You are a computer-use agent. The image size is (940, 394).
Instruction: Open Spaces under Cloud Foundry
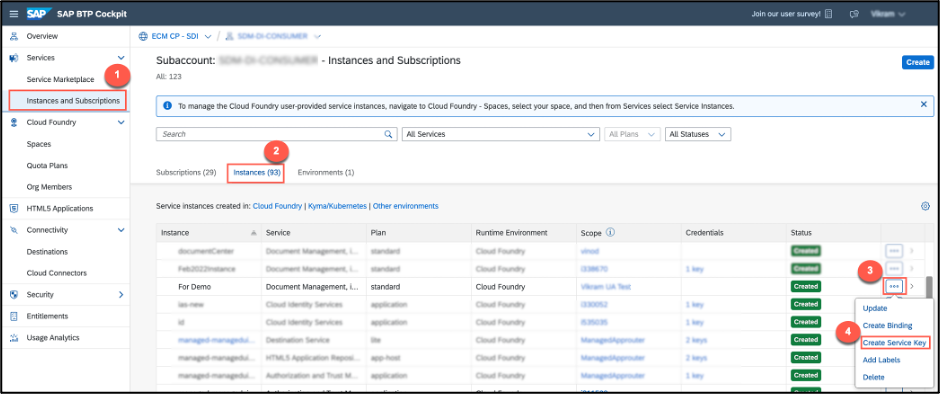point(39,144)
